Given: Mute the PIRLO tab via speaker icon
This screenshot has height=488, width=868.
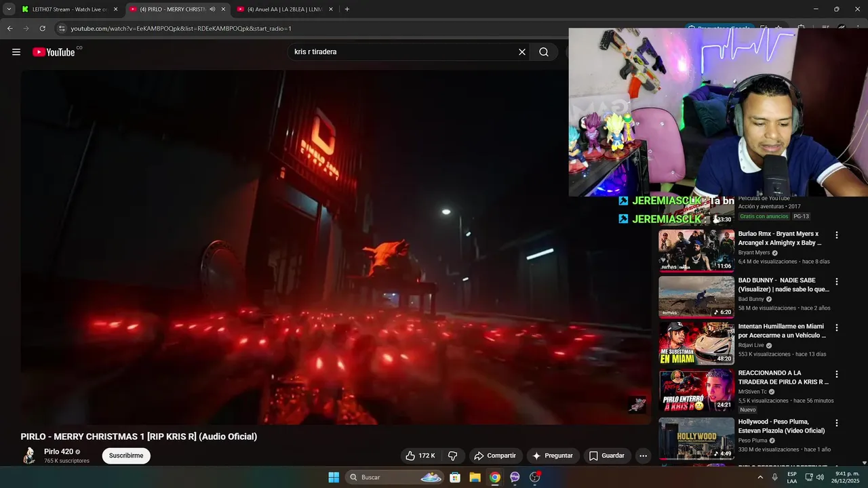Looking at the screenshot, I should click(212, 9).
